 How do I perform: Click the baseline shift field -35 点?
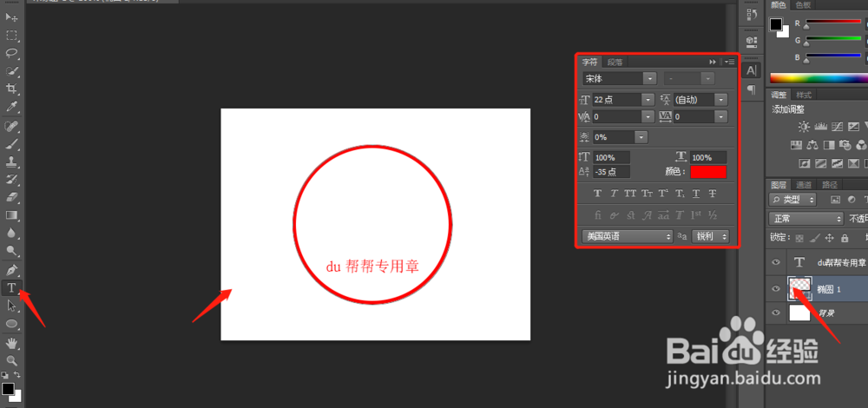[x=611, y=172]
